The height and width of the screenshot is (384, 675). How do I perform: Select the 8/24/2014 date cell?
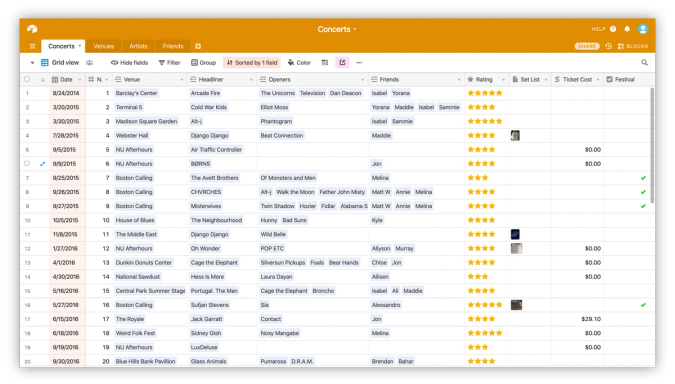[x=67, y=93]
